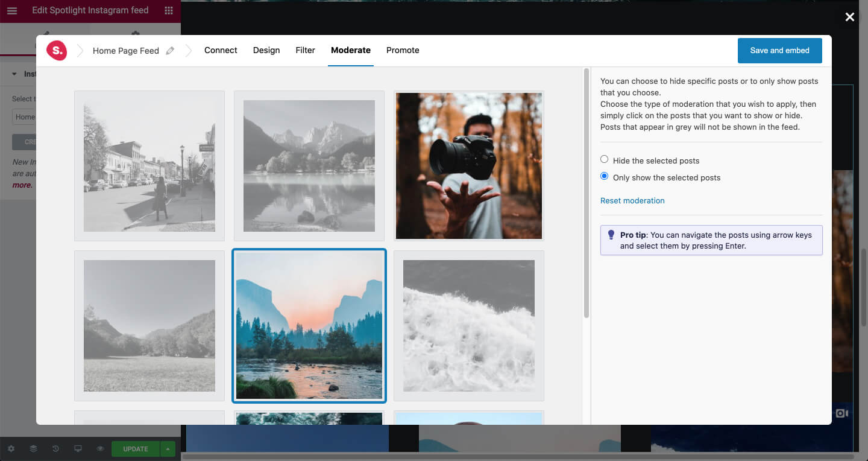868x461 pixels.
Task: Click the Preview changes eye icon
Action: (100, 449)
